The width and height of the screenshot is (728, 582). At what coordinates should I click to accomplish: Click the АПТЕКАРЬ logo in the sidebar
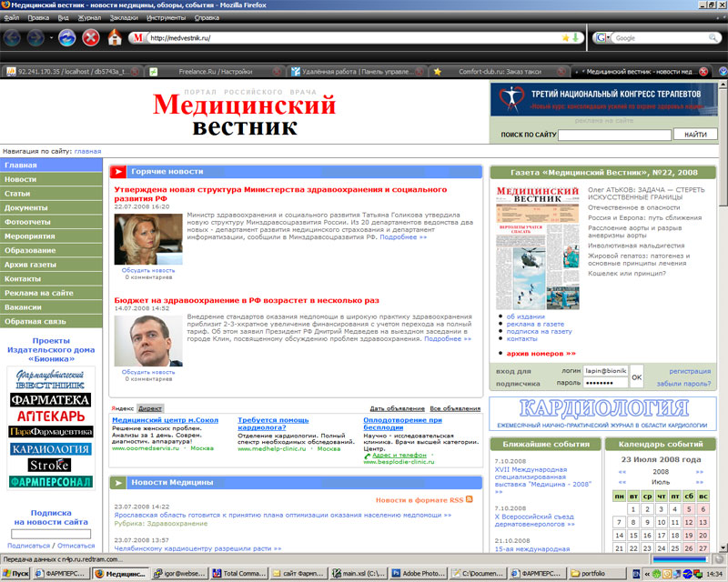51,415
